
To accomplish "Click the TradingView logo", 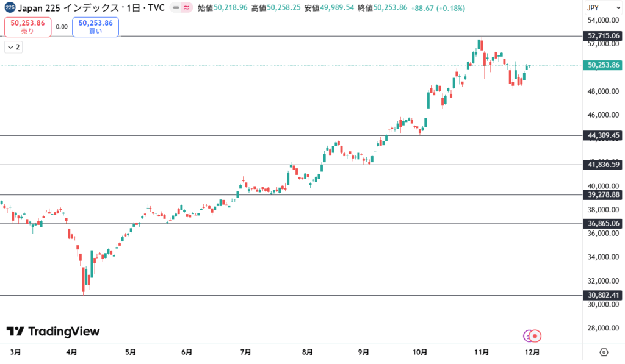I will (53, 331).
